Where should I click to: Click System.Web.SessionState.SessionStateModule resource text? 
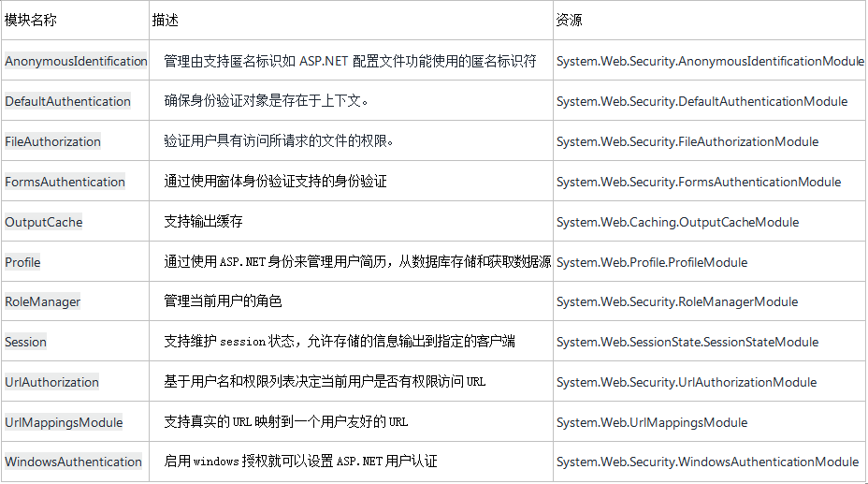pyautogui.click(x=687, y=342)
